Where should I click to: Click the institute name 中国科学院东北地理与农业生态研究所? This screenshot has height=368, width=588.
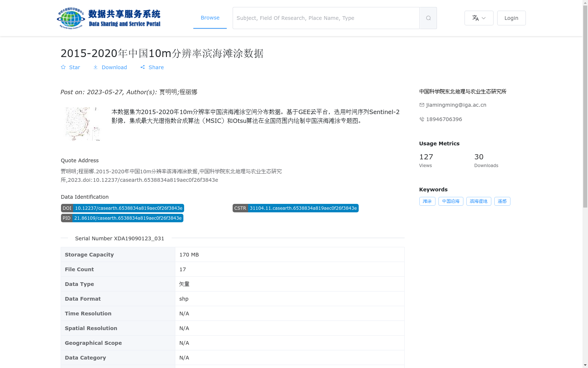tap(463, 92)
